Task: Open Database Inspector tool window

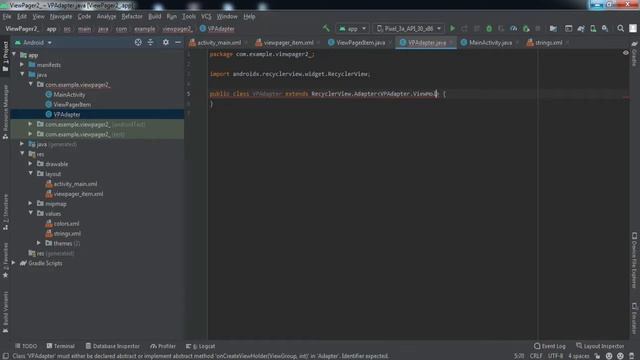Action: point(113,346)
